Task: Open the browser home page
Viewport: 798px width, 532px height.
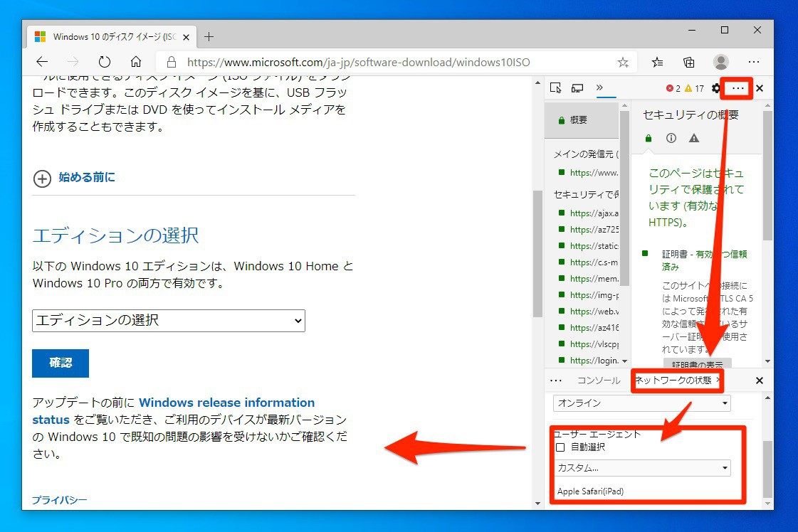Action: pos(136,62)
